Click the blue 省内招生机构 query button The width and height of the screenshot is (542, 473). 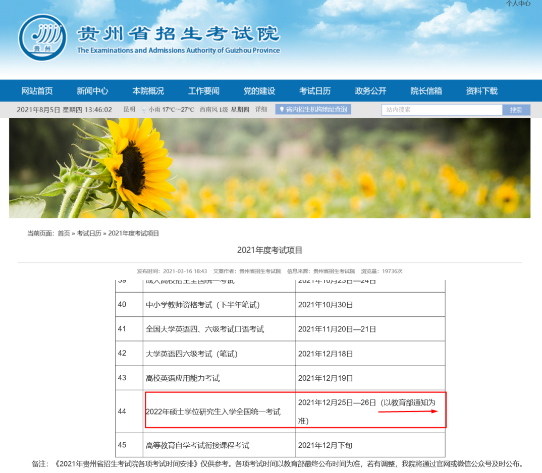pos(313,109)
